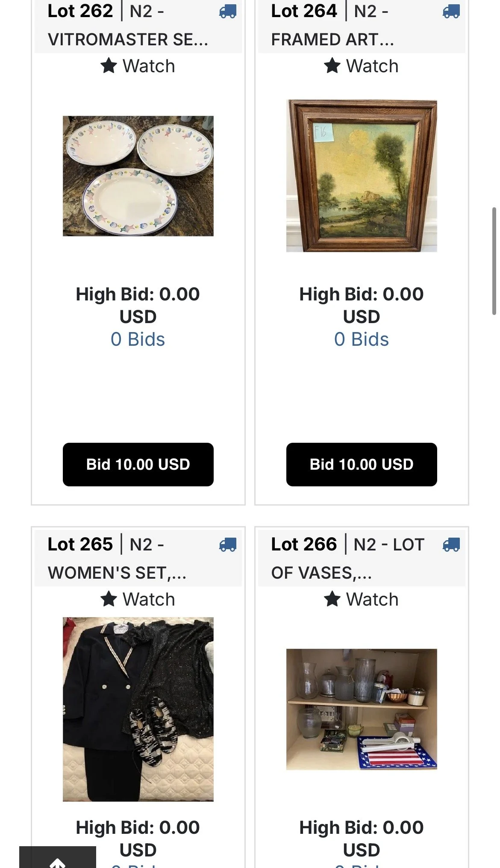Click the shipping truck icon for Lot 262
The height and width of the screenshot is (868, 500).
tap(227, 11)
